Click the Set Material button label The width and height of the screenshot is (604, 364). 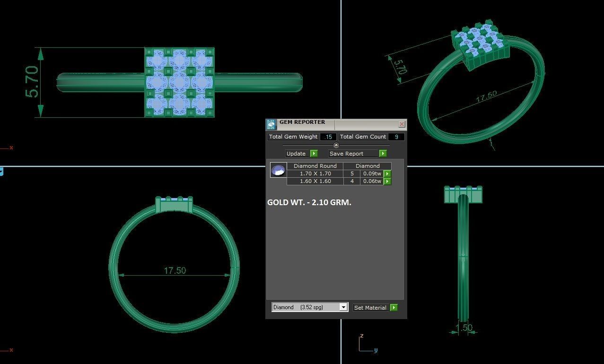370,308
